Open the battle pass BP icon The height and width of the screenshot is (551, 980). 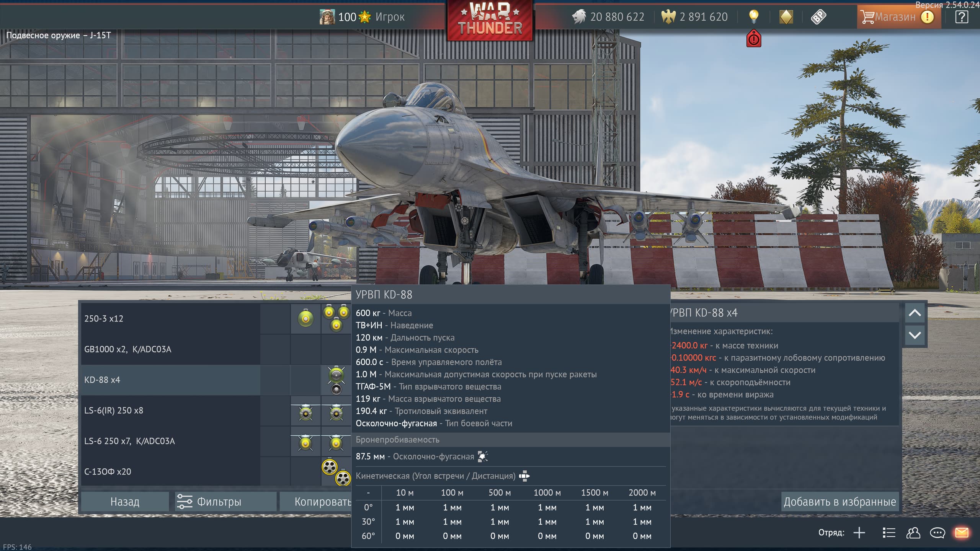click(818, 17)
